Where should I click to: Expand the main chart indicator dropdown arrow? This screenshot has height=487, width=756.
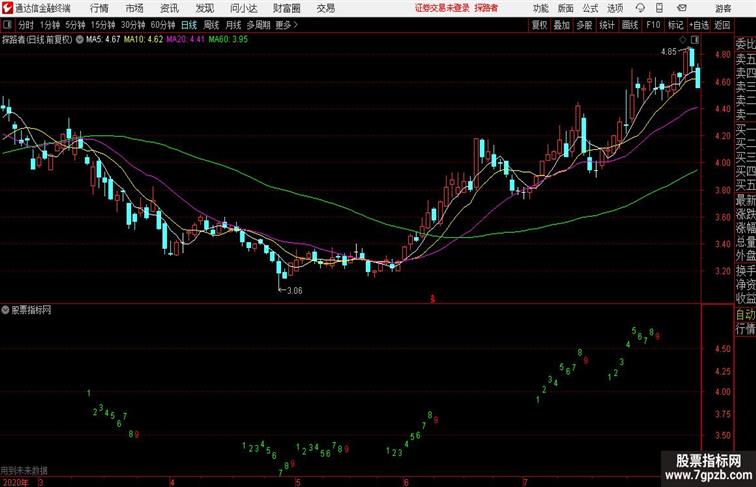click(79, 40)
